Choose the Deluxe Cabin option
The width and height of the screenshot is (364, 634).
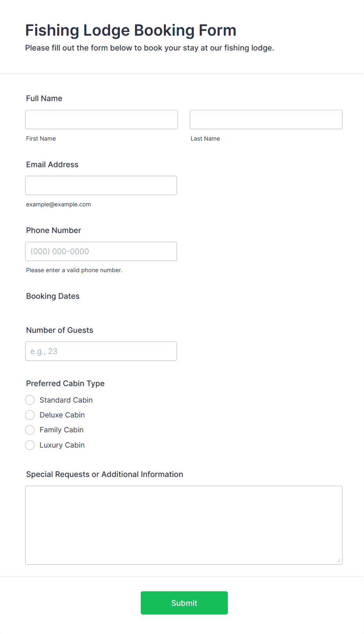(30, 415)
